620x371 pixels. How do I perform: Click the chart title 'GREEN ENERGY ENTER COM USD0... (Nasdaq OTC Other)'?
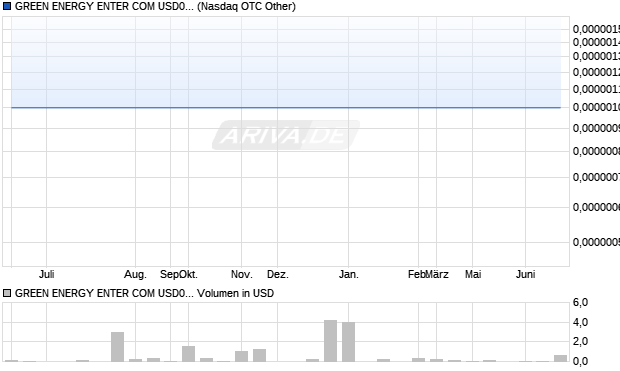[155, 6]
